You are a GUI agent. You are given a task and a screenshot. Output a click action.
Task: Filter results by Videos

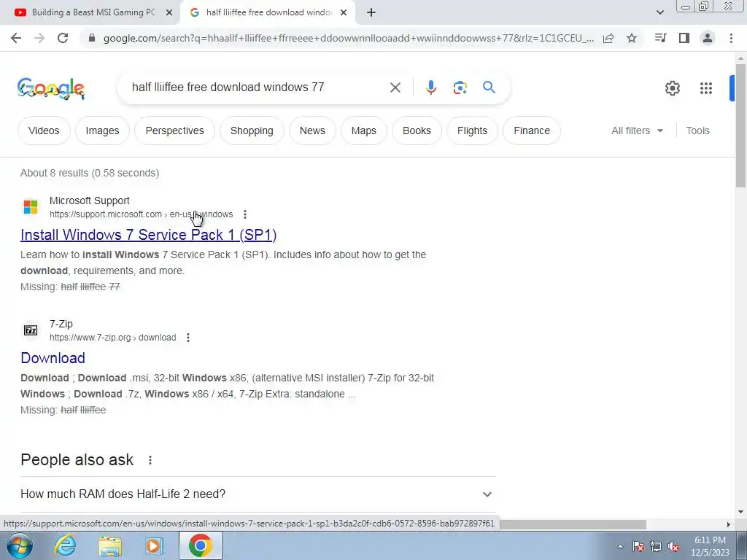point(44,131)
